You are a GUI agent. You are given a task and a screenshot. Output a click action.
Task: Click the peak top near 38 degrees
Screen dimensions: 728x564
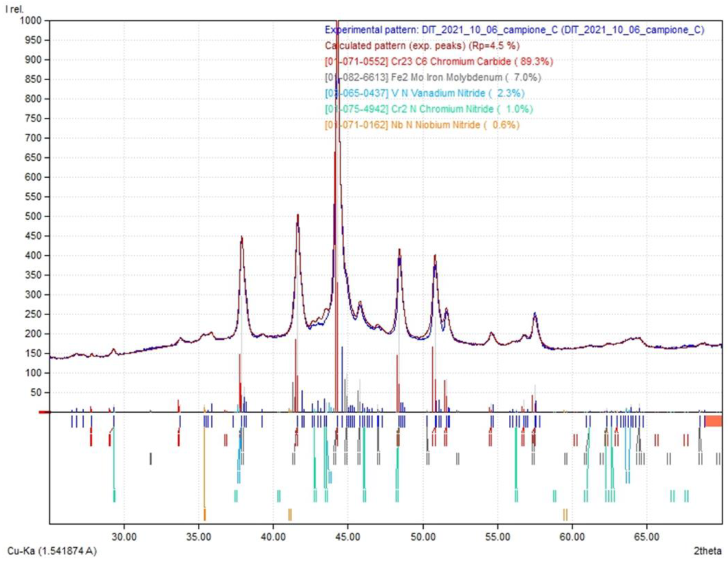(x=242, y=237)
